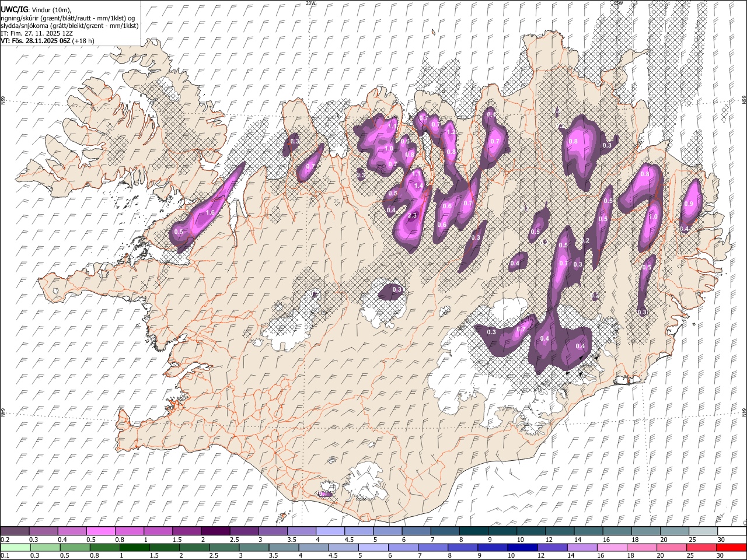
Task: Pick the light pink swatch labeled 16, lower row
Action: click(x=611, y=548)
